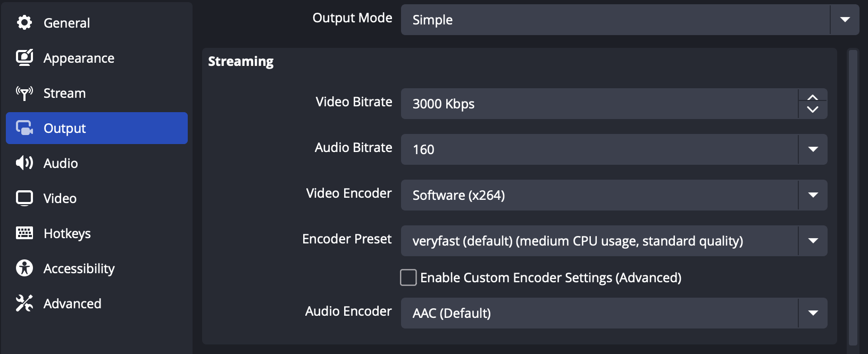This screenshot has height=354, width=868.
Task: Expand the Audio Bitrate dropdown
Action: (x=813, y=149)
